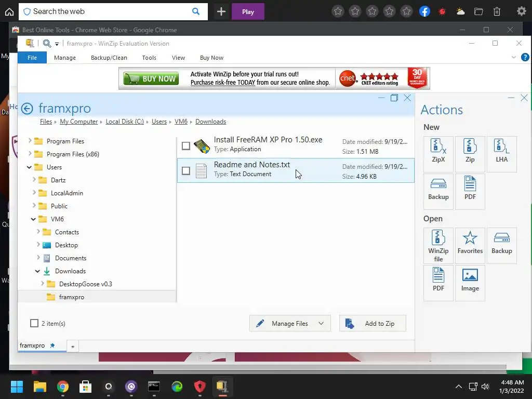The width and height of the screenshot is (532, 399).
Task: Open a WinZip file
Action: coord(438,246)
